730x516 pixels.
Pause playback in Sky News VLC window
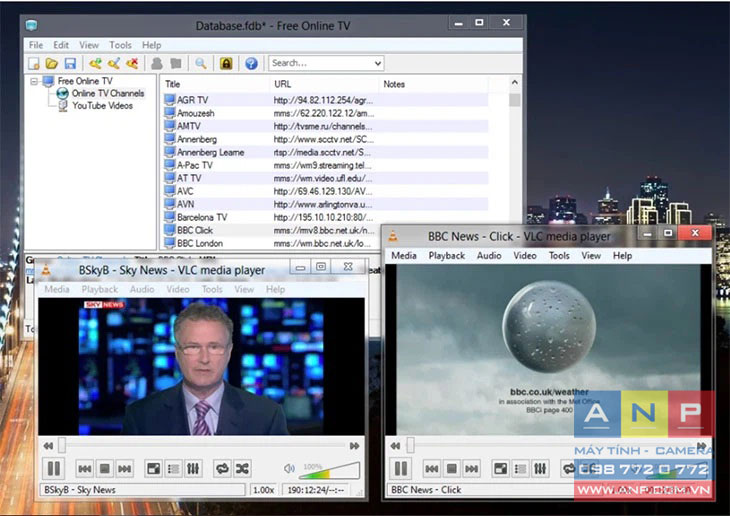tap(54, 468)
